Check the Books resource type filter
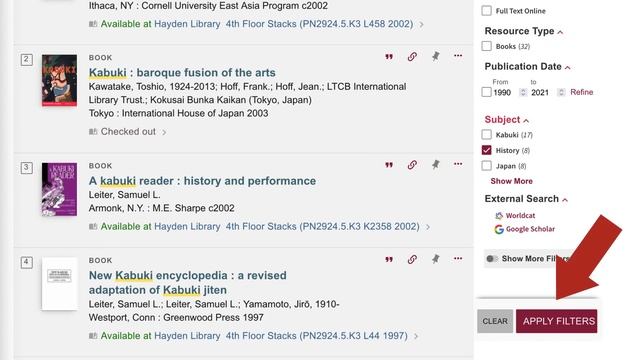Image resolution: width=640 pixels, height=360 pixels. coord(487,46)
